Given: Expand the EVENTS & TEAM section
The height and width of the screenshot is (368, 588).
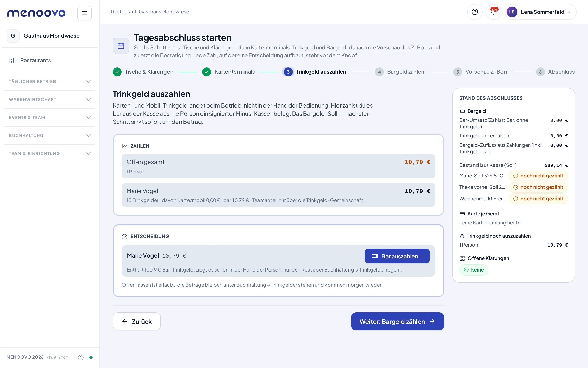Looking at the screenshot, I should (50, 118).
